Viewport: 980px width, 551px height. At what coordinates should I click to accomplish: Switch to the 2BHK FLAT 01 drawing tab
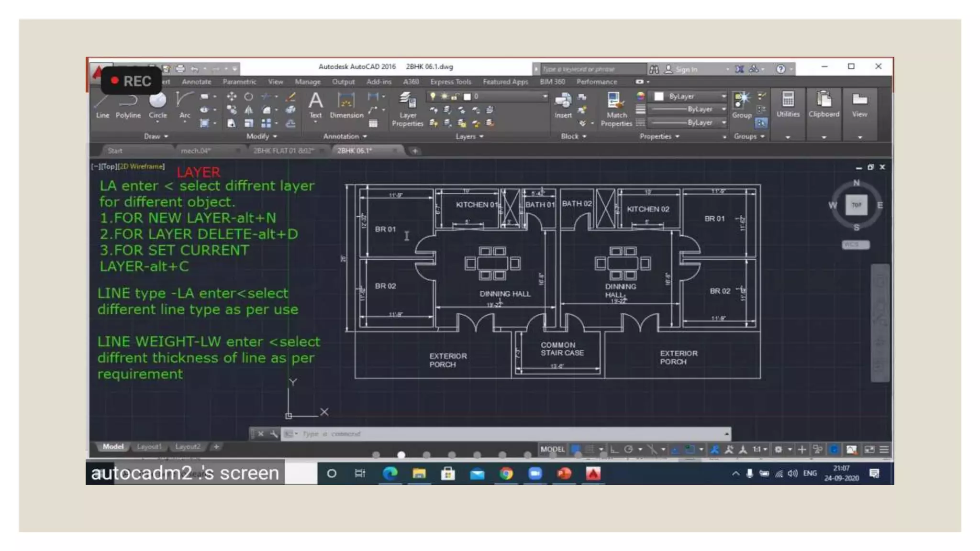[x=284, y=151]
